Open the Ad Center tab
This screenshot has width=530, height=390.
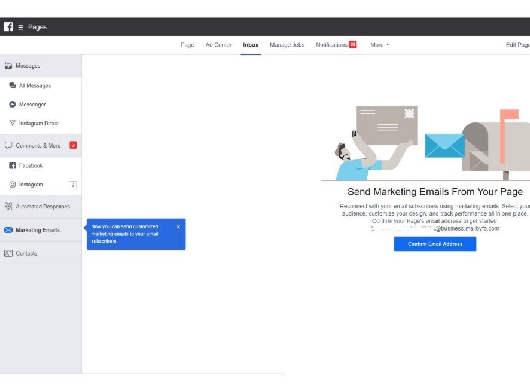218,45
